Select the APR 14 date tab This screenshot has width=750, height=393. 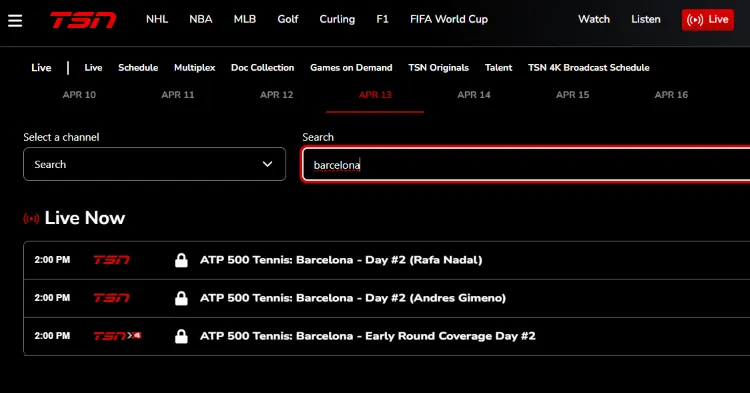[474, 95]
